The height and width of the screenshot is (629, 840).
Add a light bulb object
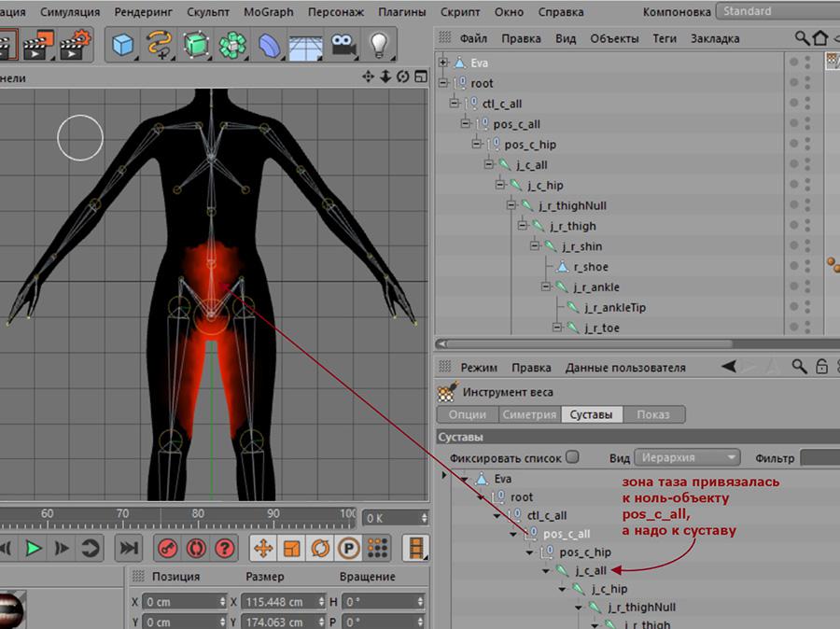[x=378, y=44]
